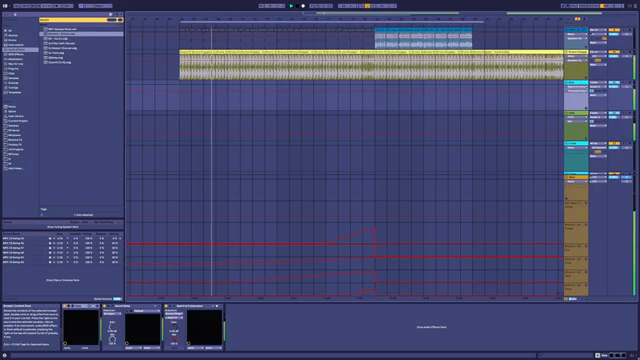
Task: Open Mixer automation chooser of drums track
Action: 576,56
